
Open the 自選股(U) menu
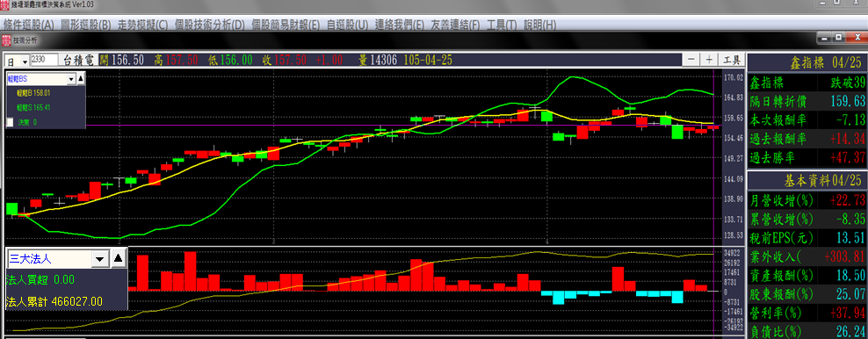tap(347, 25)
